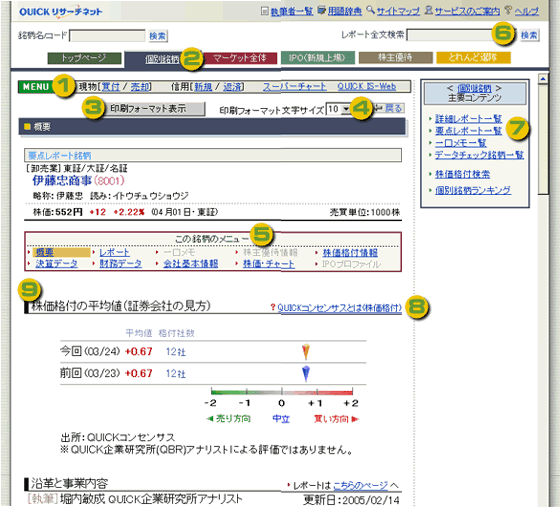Click the vertical scrollbar thumb
The width and height of the screenshot is (560, 510).
coord(543,139)
